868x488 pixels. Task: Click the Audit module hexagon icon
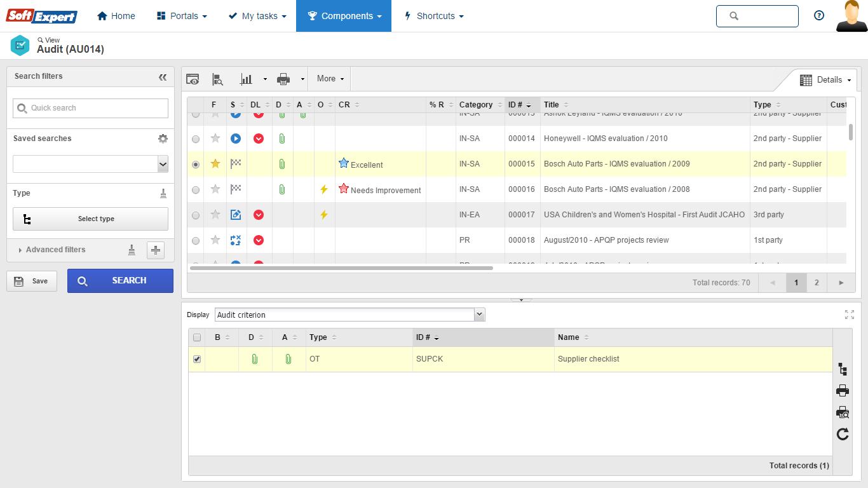(x=20, y=45)
